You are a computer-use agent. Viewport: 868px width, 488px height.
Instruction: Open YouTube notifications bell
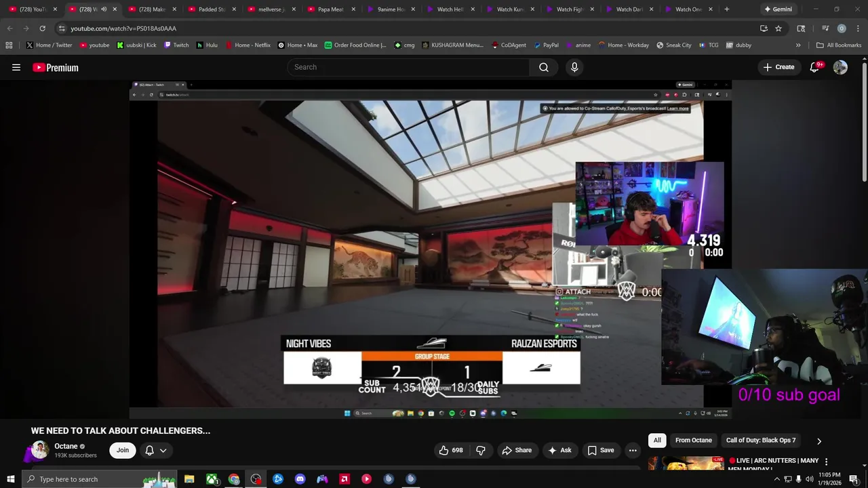pyautogui.click(x=814, y=67)
